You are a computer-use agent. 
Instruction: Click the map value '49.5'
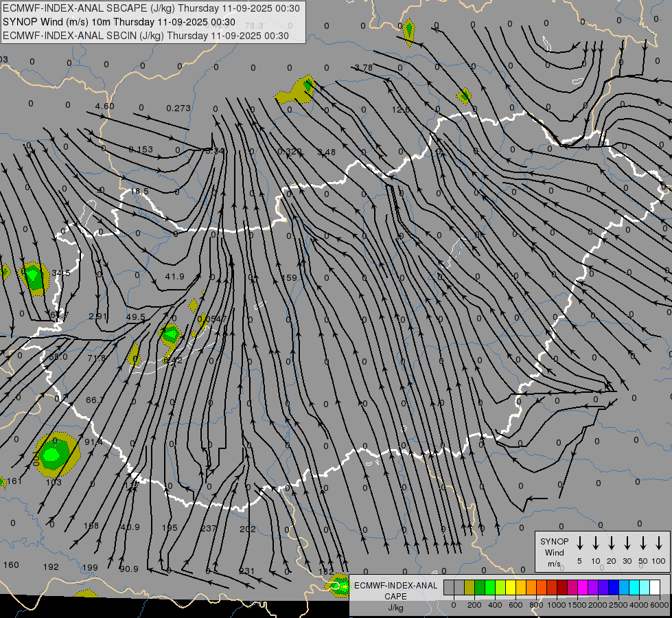tap(135, 317)
